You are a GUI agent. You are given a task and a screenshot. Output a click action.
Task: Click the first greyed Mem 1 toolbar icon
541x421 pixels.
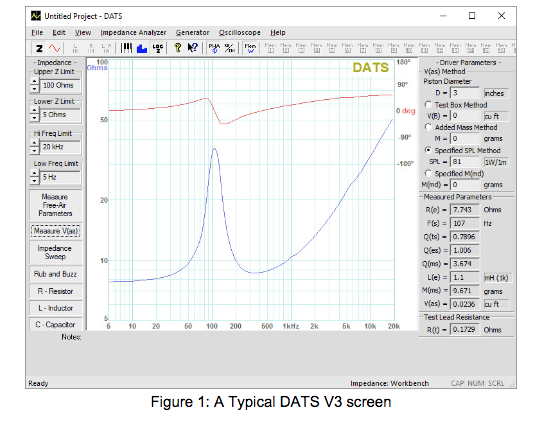pos(270,48)
